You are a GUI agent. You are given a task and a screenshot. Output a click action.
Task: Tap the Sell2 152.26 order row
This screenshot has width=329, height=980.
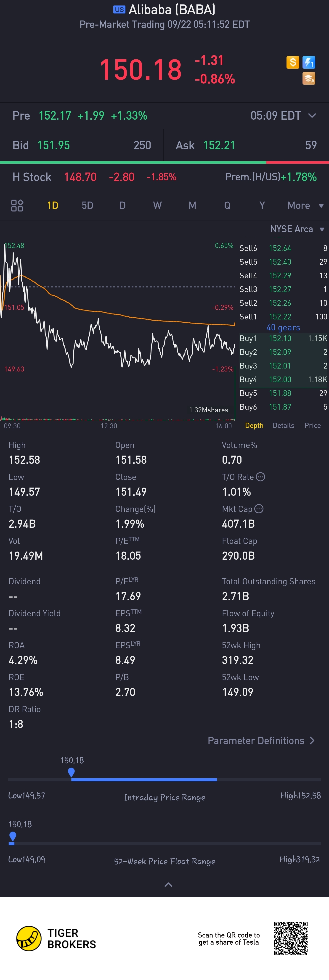[283, 303]
